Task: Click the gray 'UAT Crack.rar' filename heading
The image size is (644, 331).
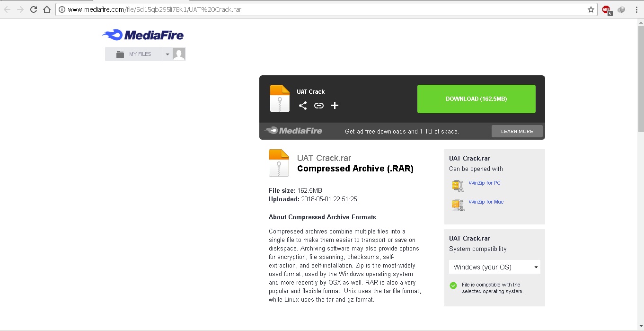Action: point(324,158)
